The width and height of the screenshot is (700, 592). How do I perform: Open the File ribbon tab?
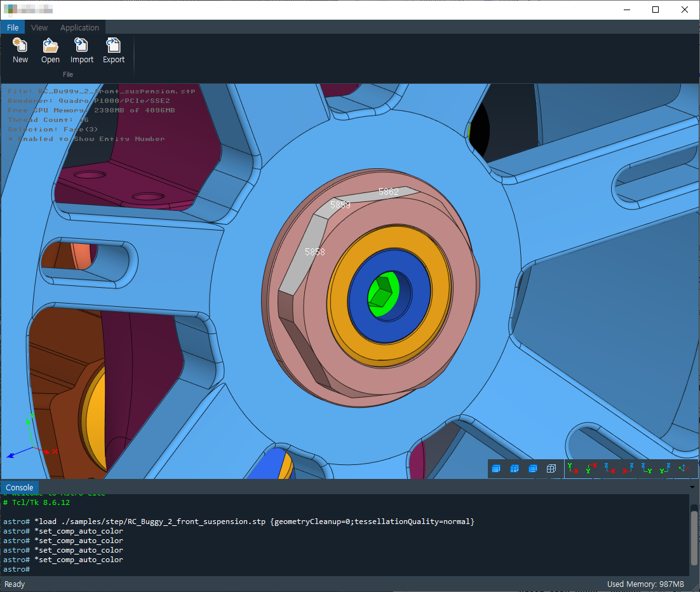click(13, 27)
